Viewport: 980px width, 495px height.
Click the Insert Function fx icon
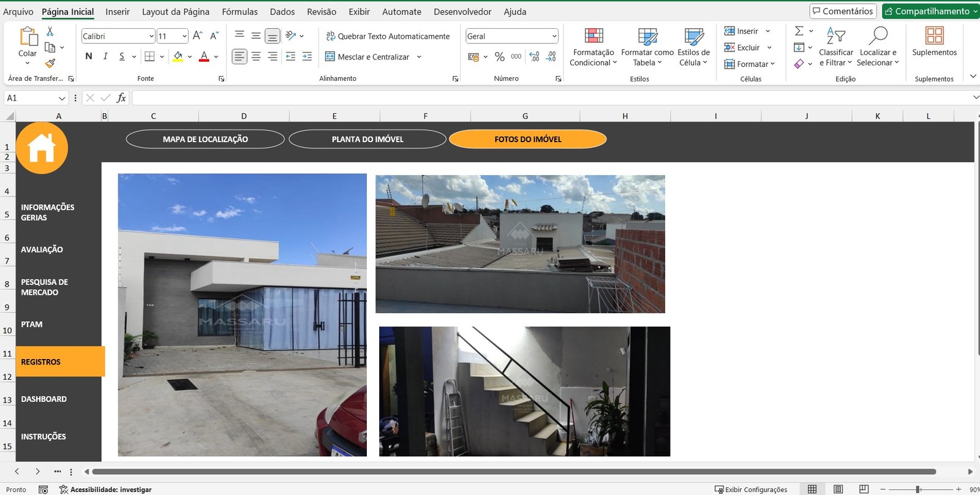[x=121, y=98]
